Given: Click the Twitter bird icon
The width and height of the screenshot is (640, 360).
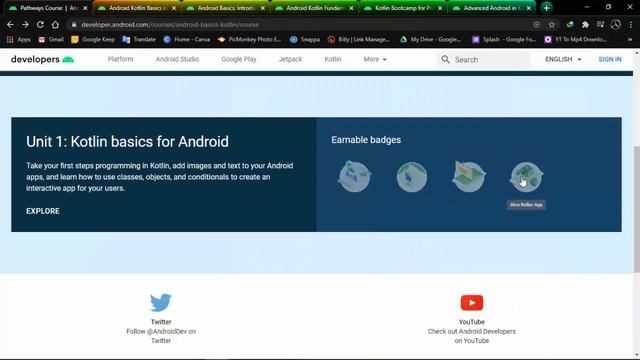Looking at the screenshot, I should 161,302.
